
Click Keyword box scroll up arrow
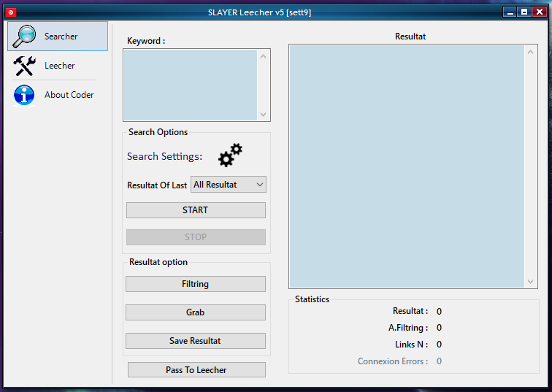pos(264,55)
